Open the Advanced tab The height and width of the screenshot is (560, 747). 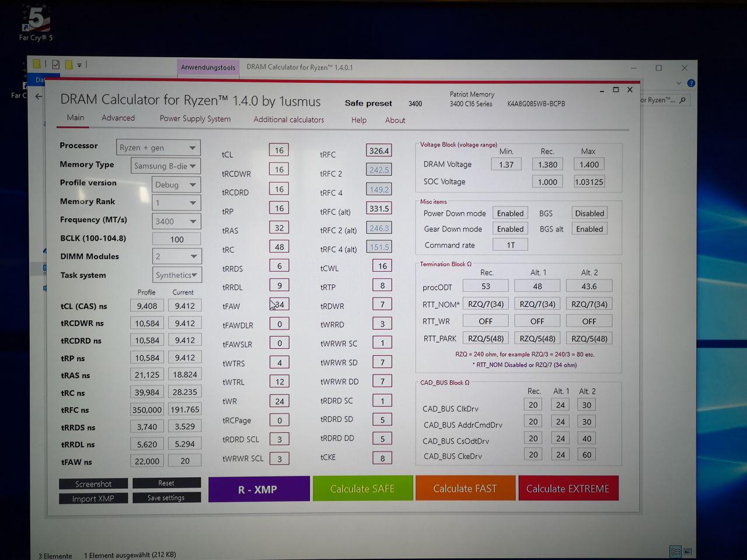[118, 118]
